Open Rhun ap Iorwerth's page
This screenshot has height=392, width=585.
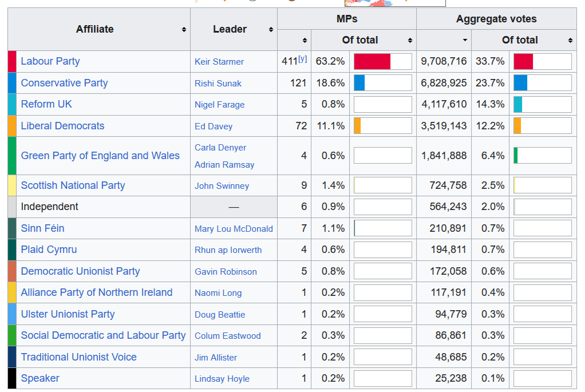coord(228,250)
